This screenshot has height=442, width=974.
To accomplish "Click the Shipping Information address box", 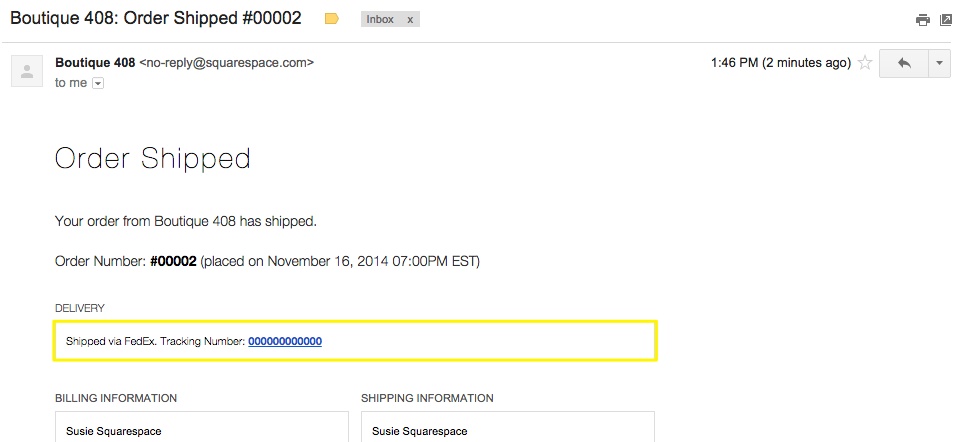I will 507,427.
